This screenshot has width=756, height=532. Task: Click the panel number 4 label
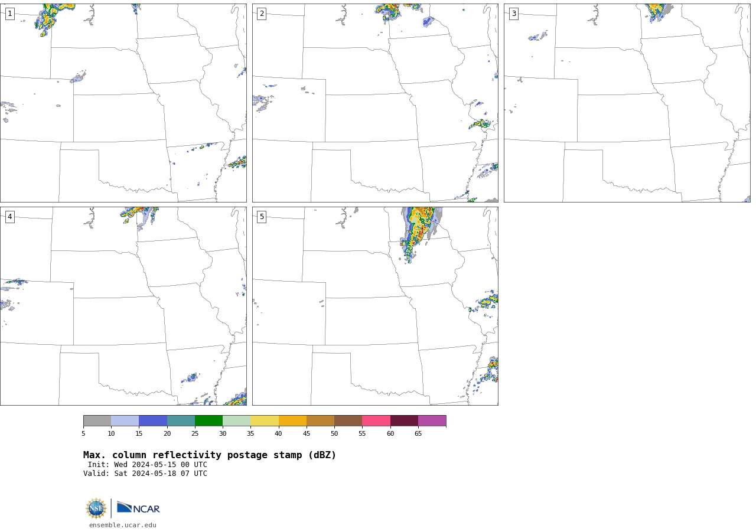click(9, 217)
